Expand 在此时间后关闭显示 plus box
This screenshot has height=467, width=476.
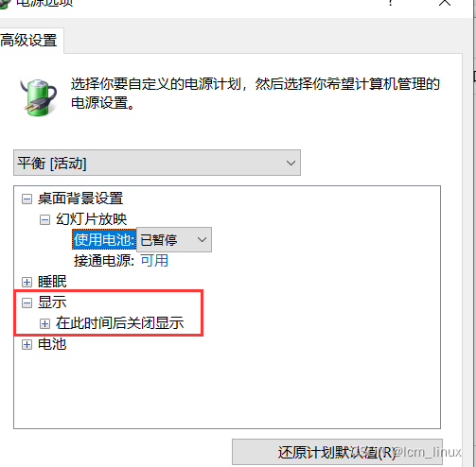[44, 323]
